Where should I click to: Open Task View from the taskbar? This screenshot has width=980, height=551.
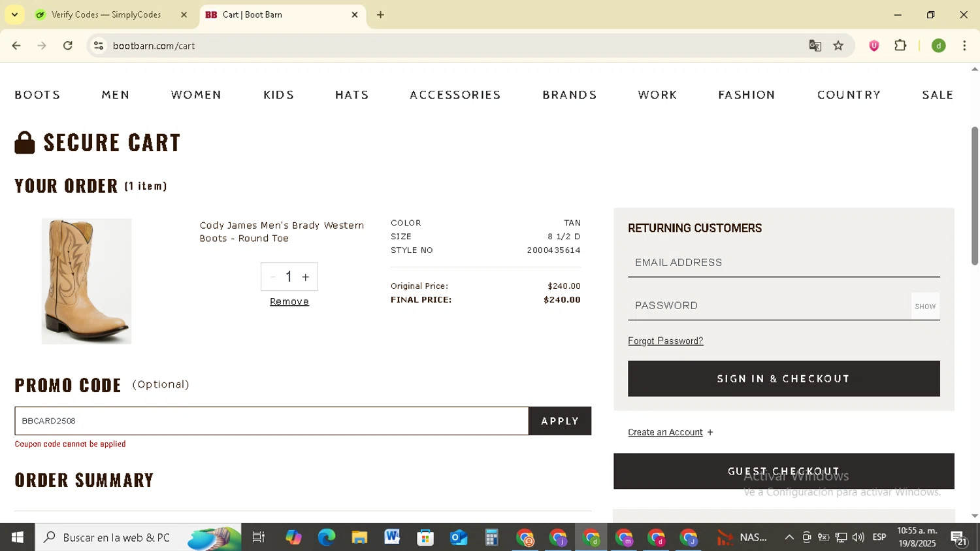click(259, 537)
